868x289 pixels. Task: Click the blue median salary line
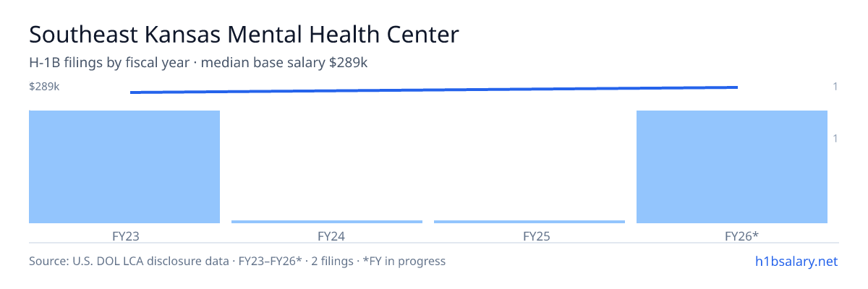coord(434,90)
